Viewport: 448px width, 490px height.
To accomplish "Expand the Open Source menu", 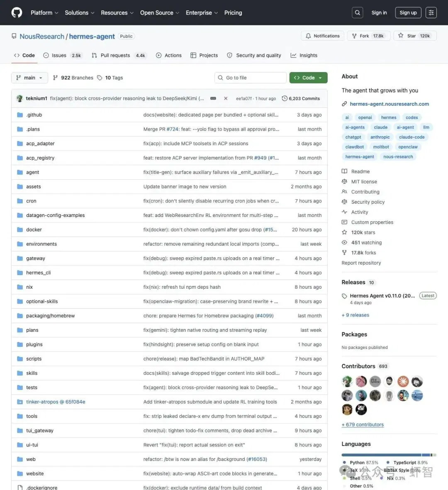I will point(160,13).
